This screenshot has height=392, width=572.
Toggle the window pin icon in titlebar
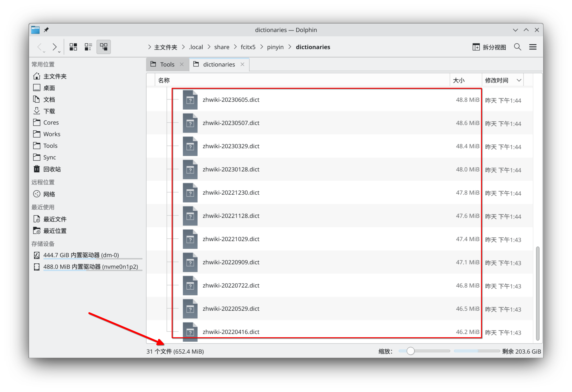[46, 30]
